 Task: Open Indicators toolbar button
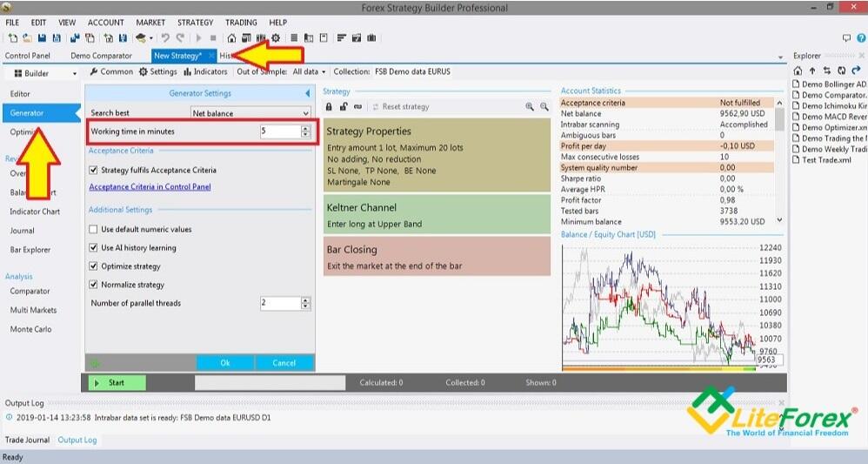pyautogui.click(x=205, y=71)
